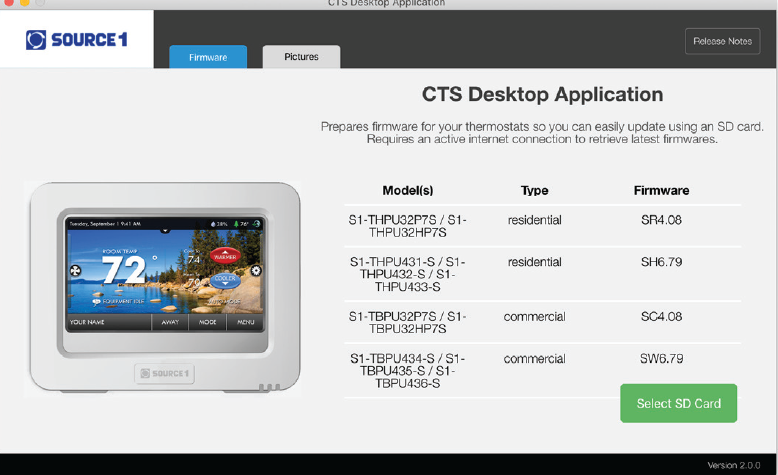Switch to the Pictures tab
The height and width of the screenshot is (475, 778).
coord(301,57)
